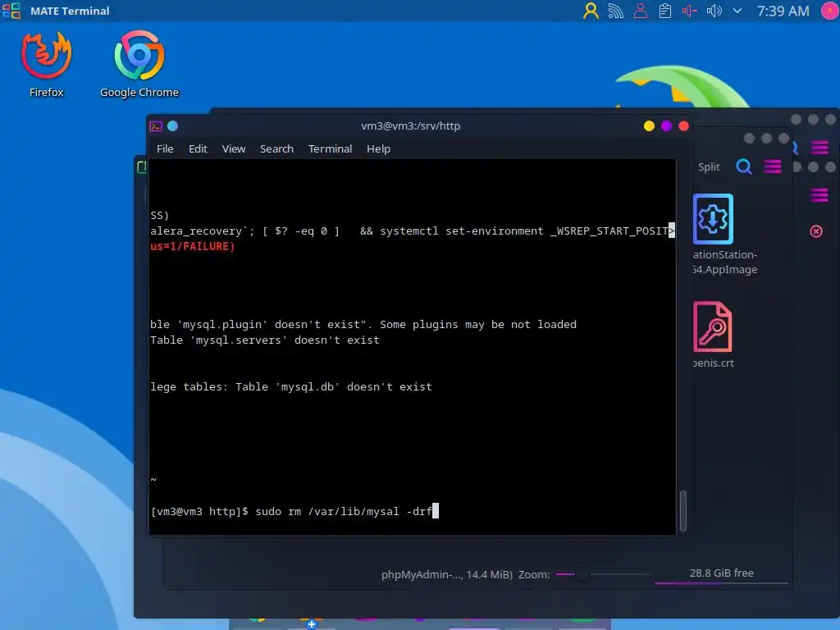Click the 'mysql.db' doesn't exist line
840x630 pixels.
pyautogui.click(x=291, y=387)
